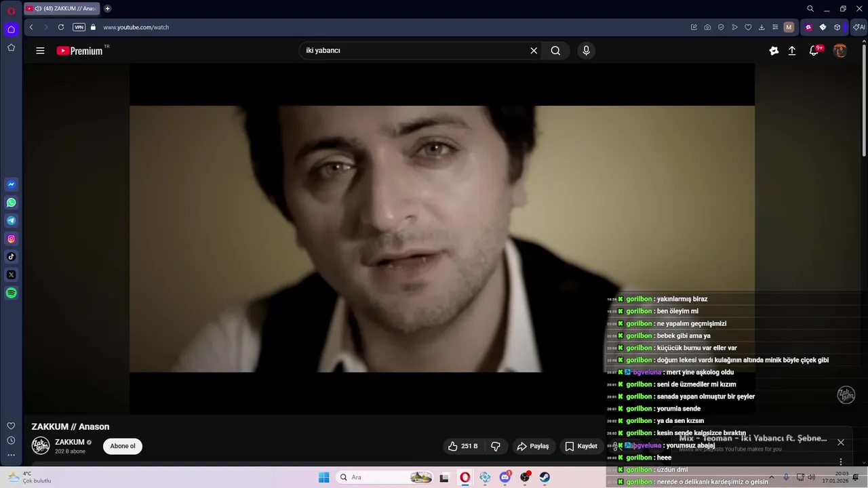
Task: Clear the search box text
Action: [534, 51]
